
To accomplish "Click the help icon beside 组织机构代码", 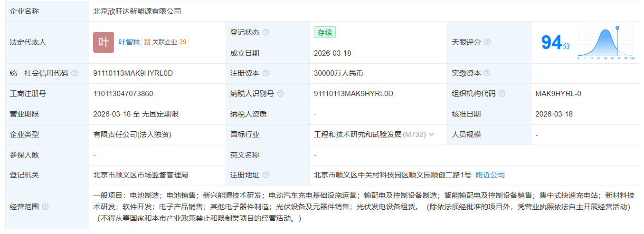I will pos(502,94).
